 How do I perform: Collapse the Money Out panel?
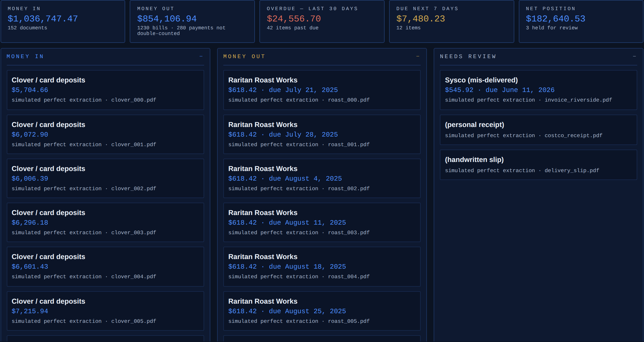pos(418,56)
